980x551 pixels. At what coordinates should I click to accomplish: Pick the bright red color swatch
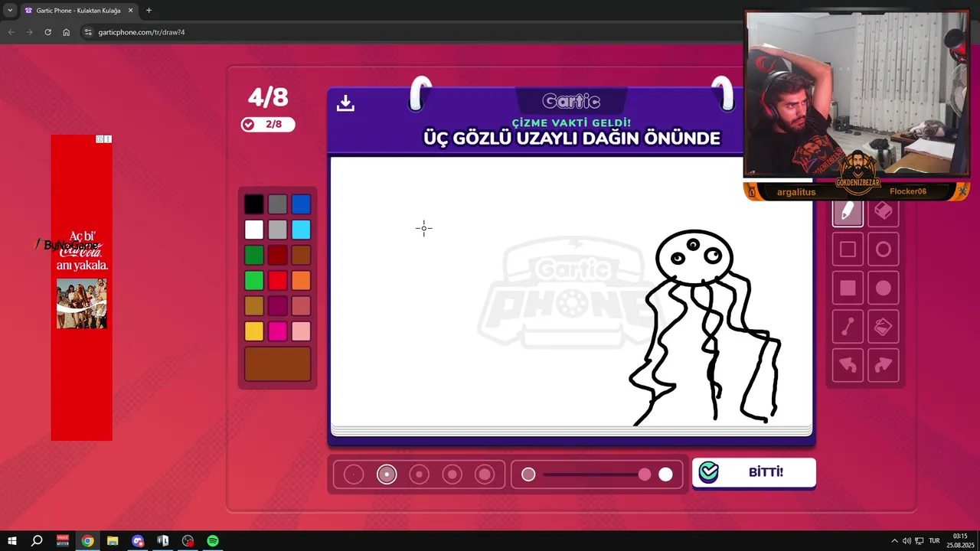coord(278,280)
